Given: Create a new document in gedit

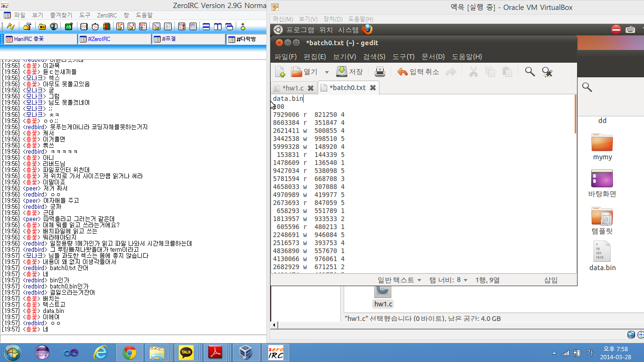Looking at the screenshot, I should [x=280, y=72].
